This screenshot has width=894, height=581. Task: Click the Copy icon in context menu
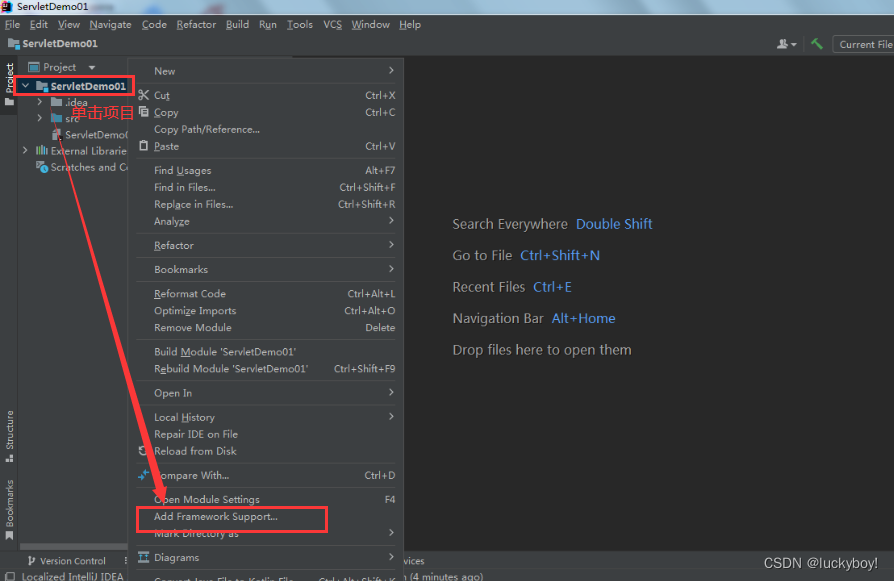click(x=143, y=112)
